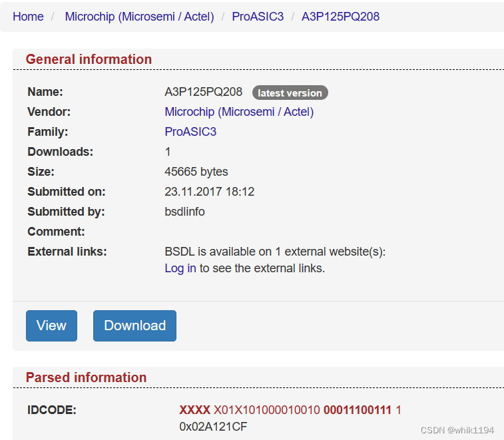Select the name value A3P125PQ208
This screenshot has width=504, height=440.
pyautogui.click(x=204, y=92)
